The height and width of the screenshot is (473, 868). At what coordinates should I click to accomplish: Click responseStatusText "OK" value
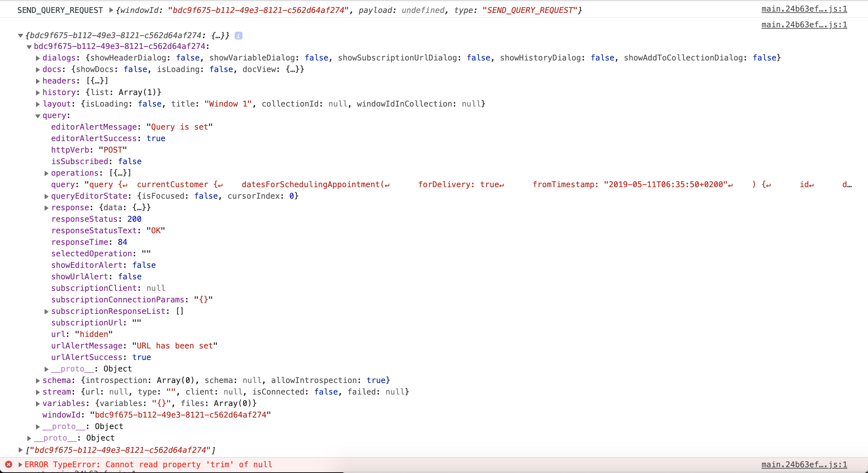click(x=156, y=230)
